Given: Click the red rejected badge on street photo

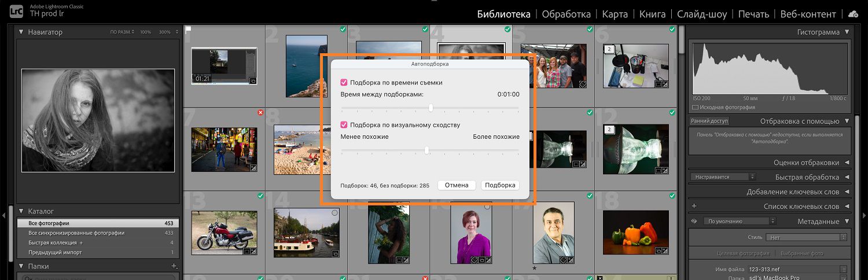Looking at the screenshot, I should 260,112.
